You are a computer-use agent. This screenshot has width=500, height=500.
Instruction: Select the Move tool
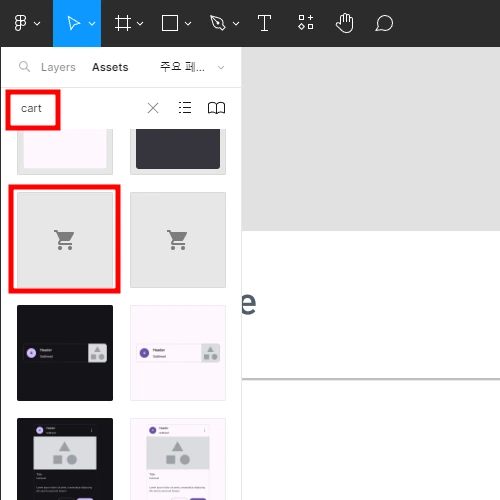point(73,23)
